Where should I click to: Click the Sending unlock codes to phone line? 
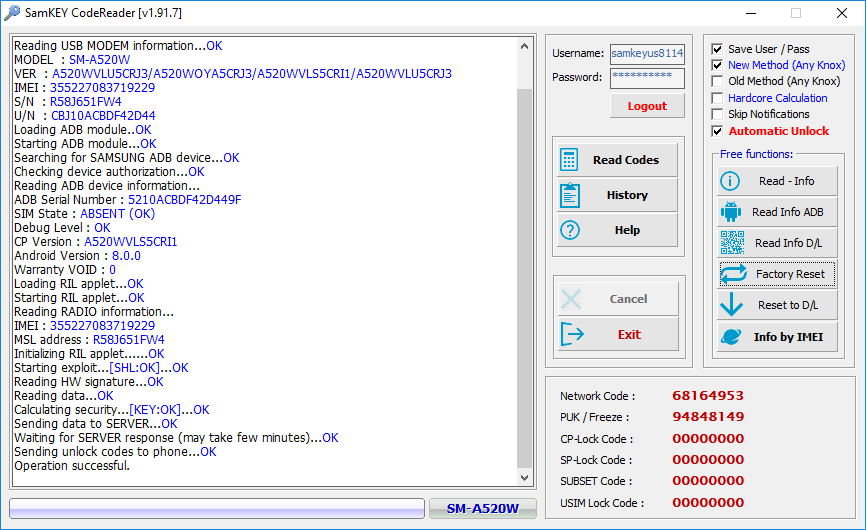(x=115, y=452)
